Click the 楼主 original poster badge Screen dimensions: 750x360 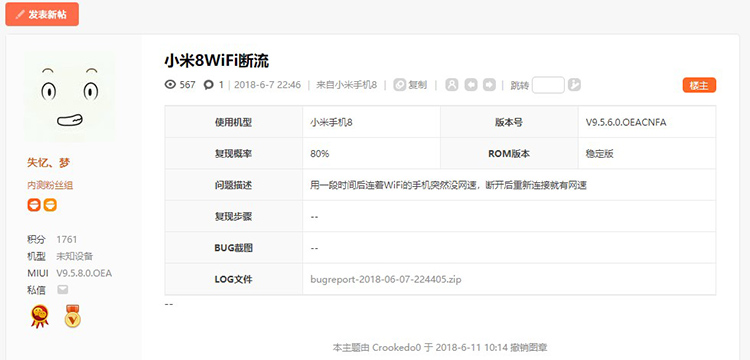pyautogui.click(x=699, y=86)
